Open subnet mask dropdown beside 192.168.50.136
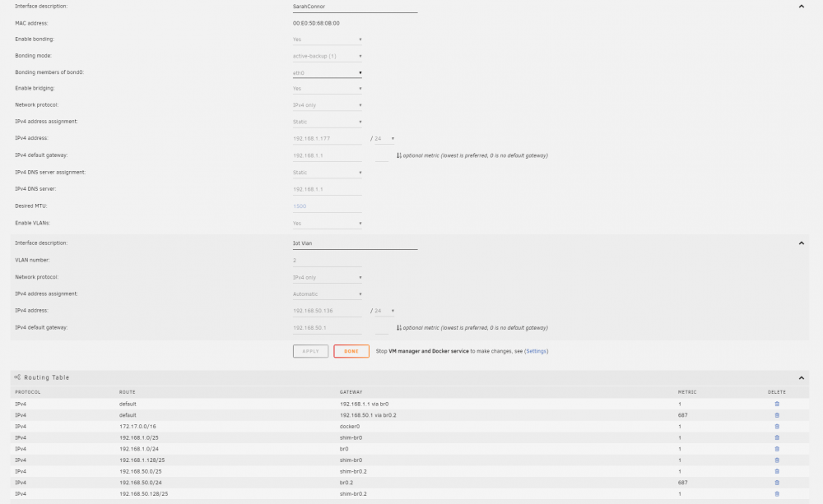This screenshot has width=823, height=504. (384, 311)
